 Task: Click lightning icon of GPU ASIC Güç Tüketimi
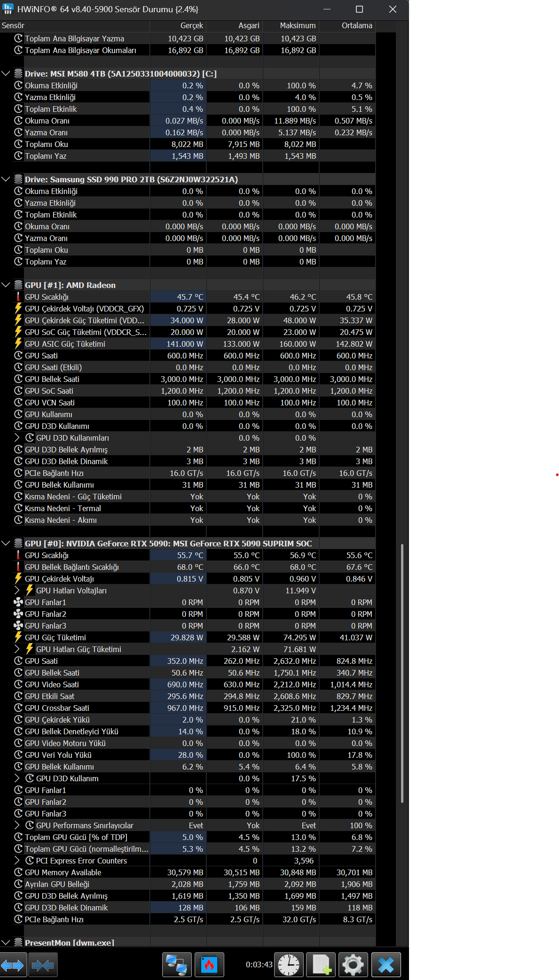pos(18,344)
